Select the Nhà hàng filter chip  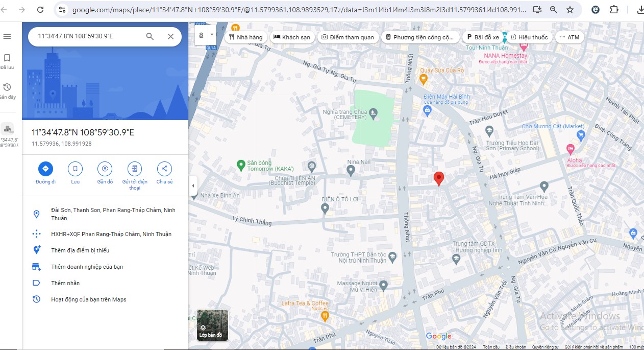[x=245, y=37]
